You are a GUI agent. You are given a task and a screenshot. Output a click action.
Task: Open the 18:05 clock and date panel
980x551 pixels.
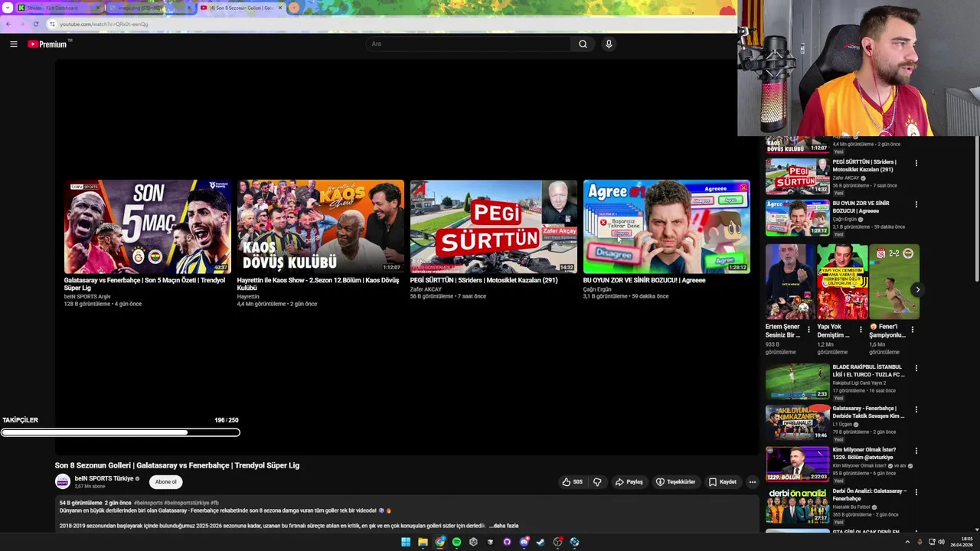[x=961, y=542]
